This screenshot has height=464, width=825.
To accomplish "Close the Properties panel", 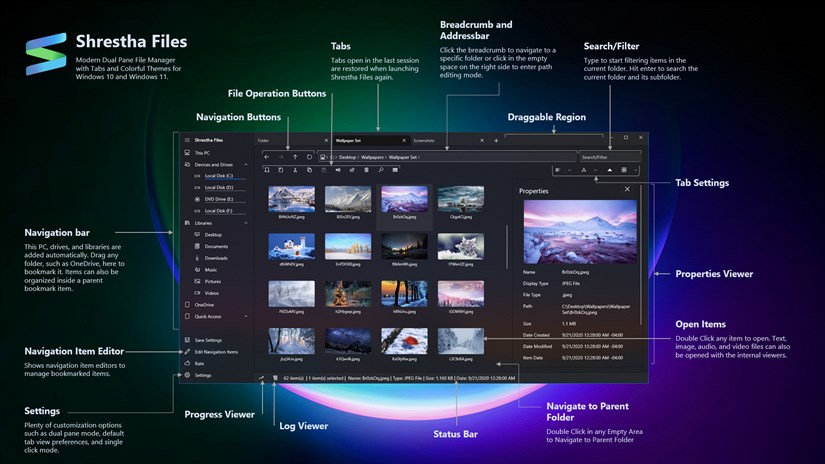I will tap(627, 189).
